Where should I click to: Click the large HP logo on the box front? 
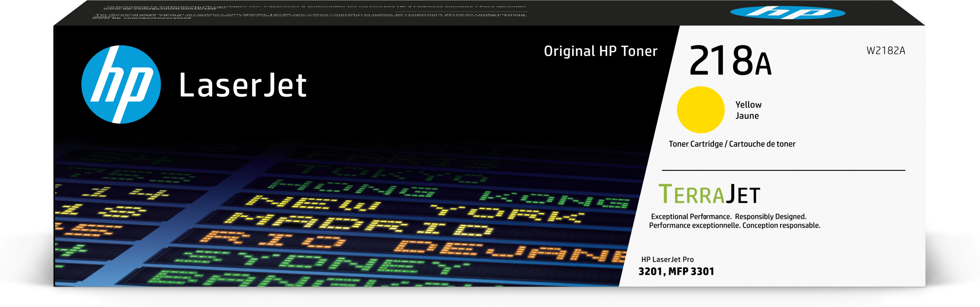point(121,85)
